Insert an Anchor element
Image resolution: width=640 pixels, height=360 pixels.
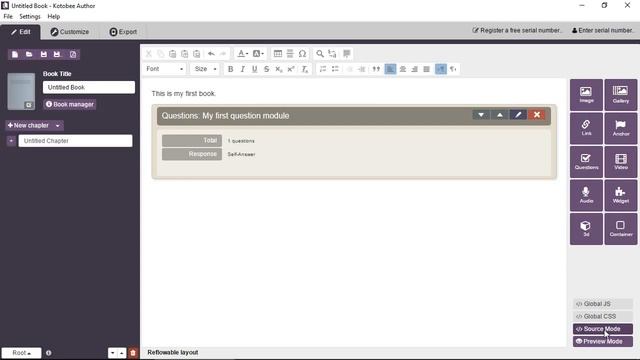click(620, 128)
